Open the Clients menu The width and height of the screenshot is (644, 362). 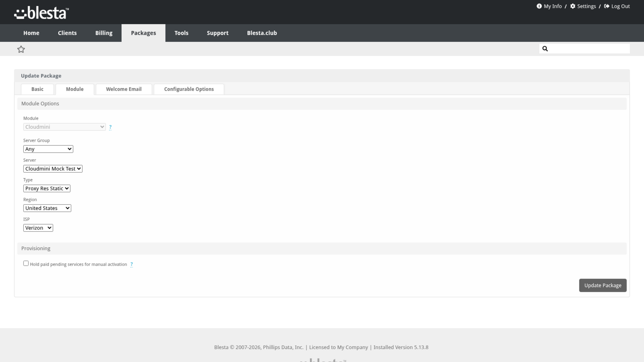tap(67, 33)
